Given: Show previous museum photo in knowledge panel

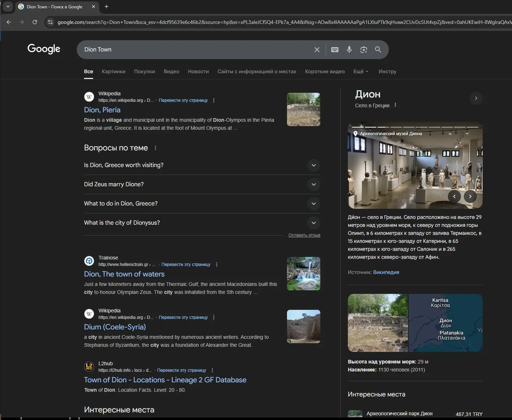Looking at the screenshot, I should pyautogui.click(x=454, y=196).
